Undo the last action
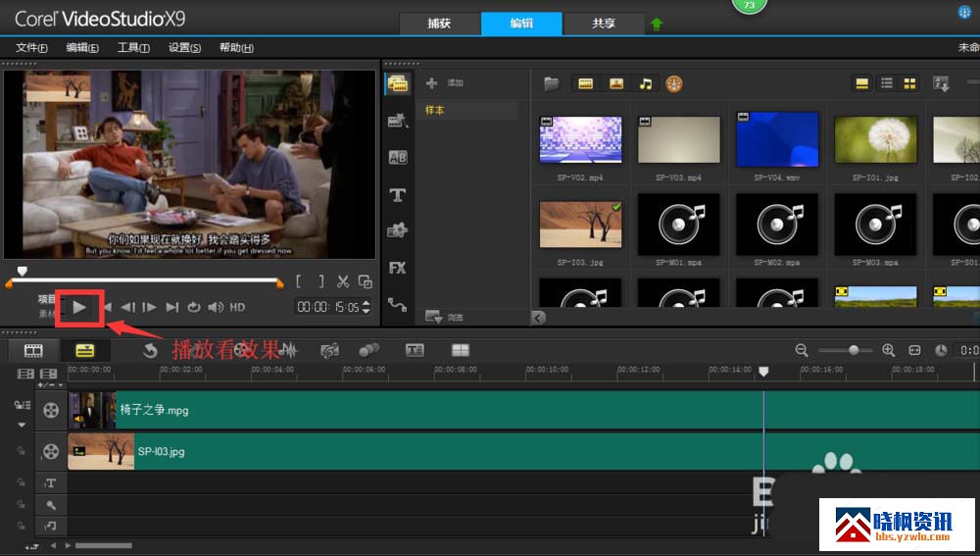Image resolution: width=980 pixels, height=556 pixels. coord(150,350)
